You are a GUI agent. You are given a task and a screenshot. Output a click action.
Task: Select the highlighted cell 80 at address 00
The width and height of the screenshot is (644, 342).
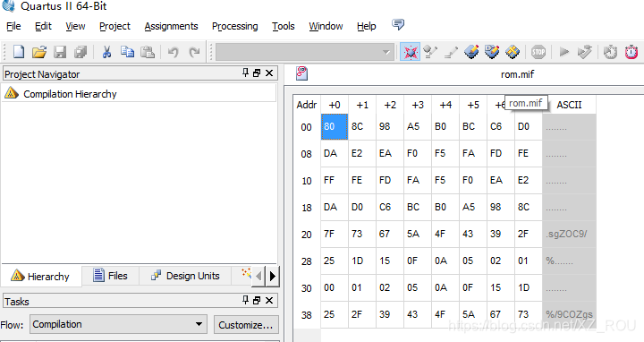tap(335, 126)
